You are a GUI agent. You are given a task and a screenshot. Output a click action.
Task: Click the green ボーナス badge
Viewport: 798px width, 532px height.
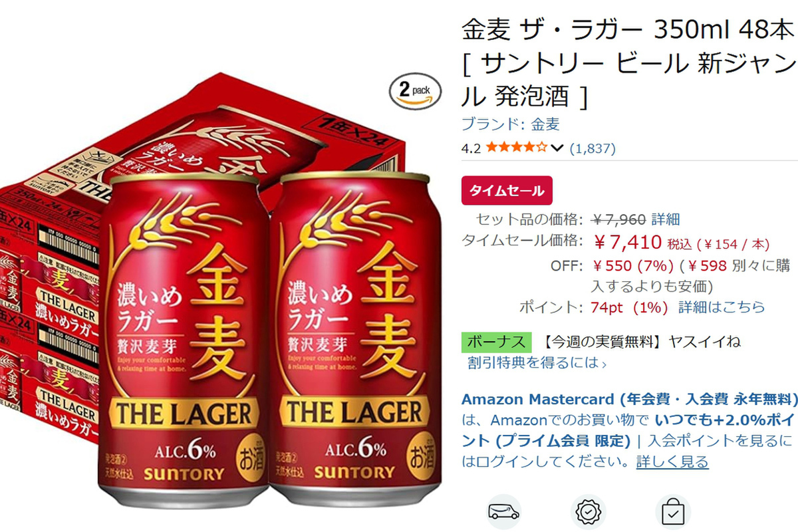497,342
